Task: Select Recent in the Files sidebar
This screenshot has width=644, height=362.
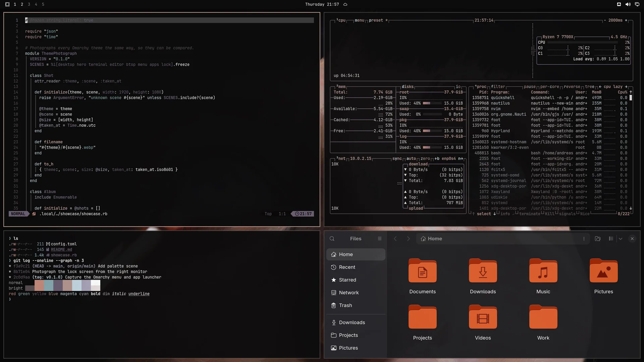Action: 356,267
